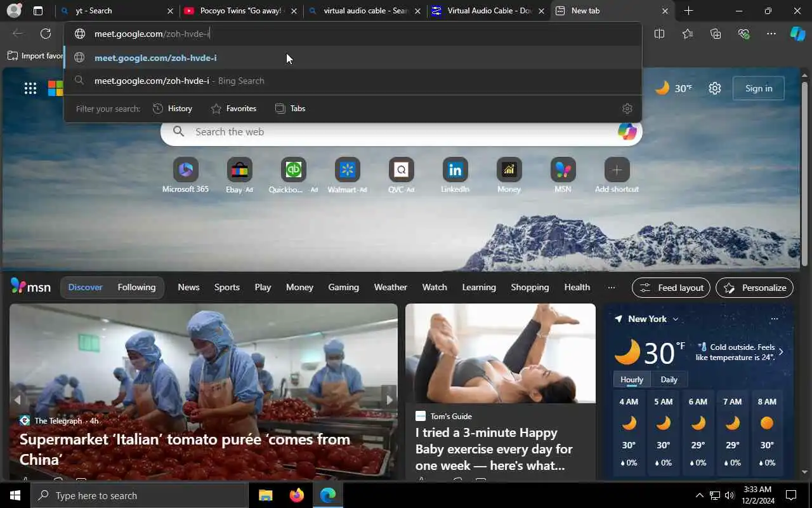Screen dimensions: 812x508
Task: Open the weather card ellipsis menu
Action: point(774,319)
